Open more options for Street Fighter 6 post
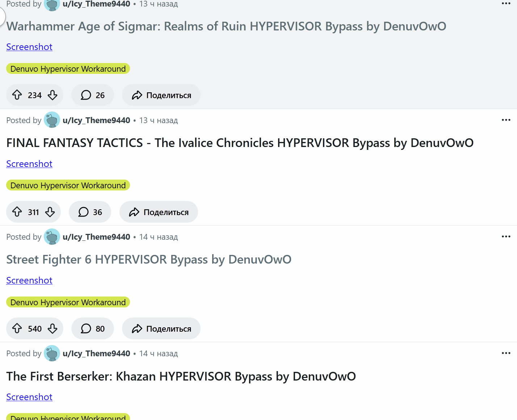This screenshot has width=517, height=420. click(x=506, y=236)
